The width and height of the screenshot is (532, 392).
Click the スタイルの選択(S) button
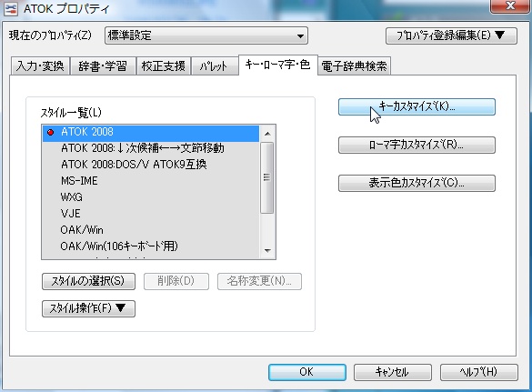88,281
